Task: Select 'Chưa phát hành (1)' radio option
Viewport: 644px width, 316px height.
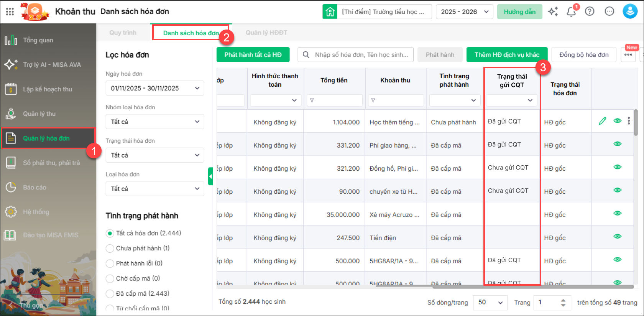Action: (x=110, y=249)
